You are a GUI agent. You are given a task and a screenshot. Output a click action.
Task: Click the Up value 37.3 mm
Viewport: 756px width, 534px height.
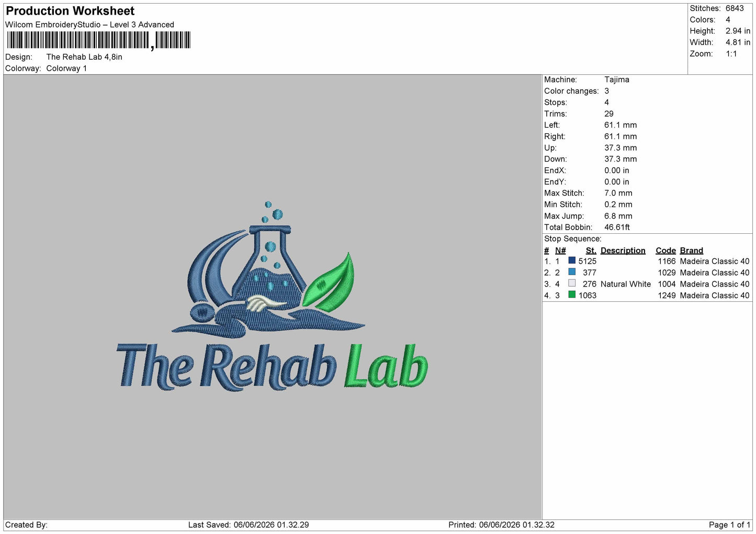pos(620,148)
